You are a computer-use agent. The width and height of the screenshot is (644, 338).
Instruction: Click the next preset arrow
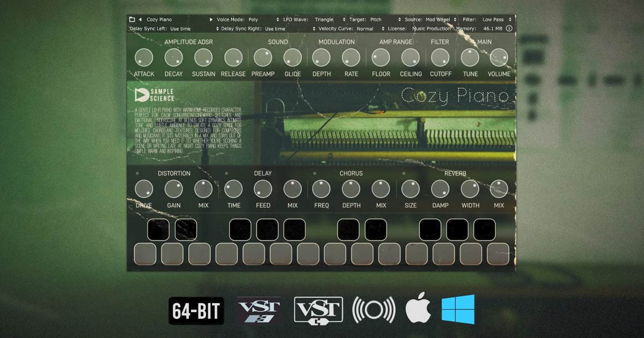tap(211, 19)
